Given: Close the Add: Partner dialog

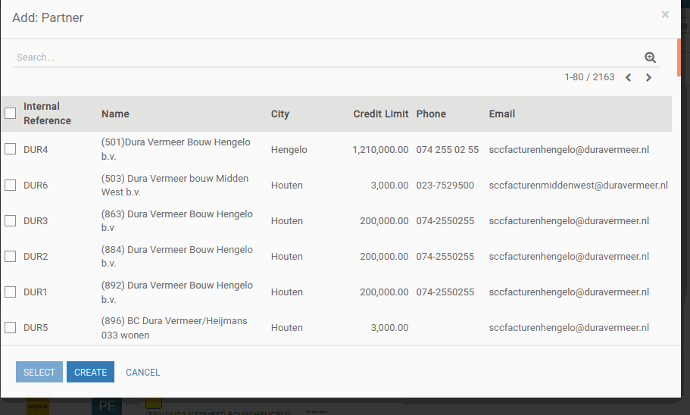Looking at the screenshot, I should 665,15.
